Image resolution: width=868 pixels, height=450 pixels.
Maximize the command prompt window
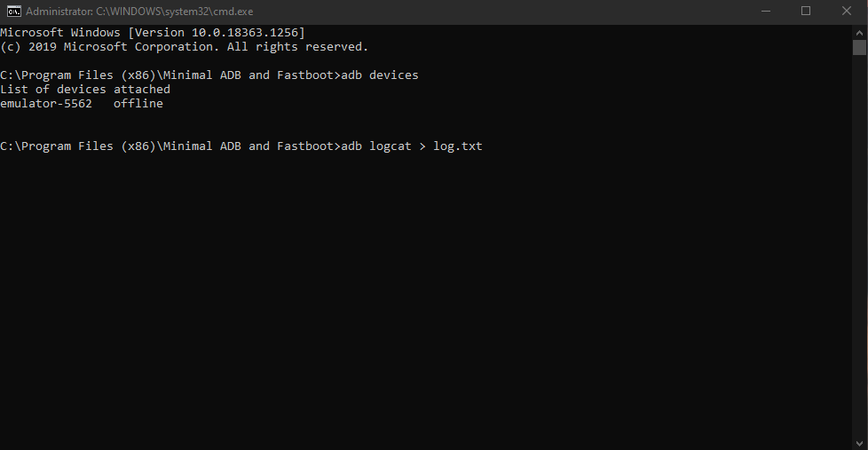pos(806,12)
